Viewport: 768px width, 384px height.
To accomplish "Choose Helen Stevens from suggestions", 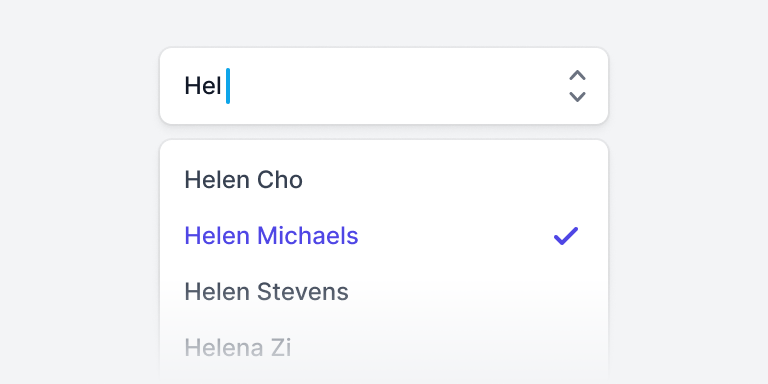I will [384, 291].
